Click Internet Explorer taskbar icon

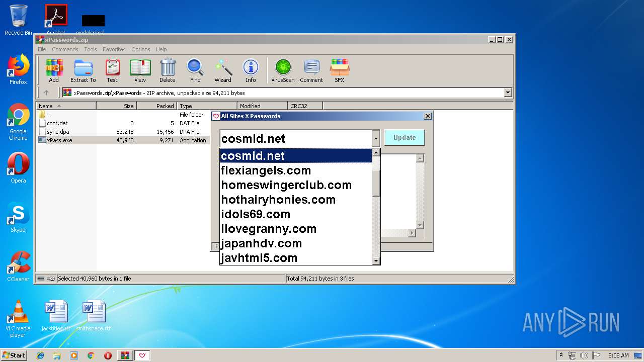click(x=40, y=355)
